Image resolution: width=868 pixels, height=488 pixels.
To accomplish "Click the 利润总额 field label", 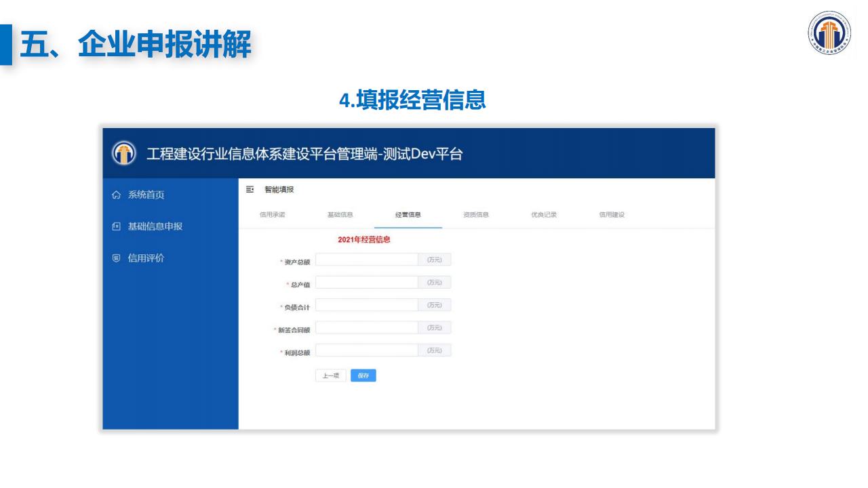I will pos(297,353).
